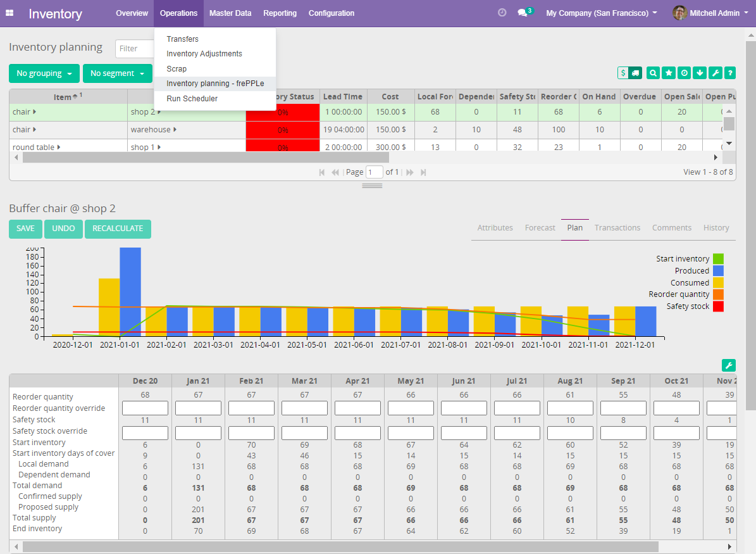Image resolution: width=756 pixels, height=554 pixels.
Task: Export the data using the download arrow icon
Action: pyautogui.click(x=699, y=73)
